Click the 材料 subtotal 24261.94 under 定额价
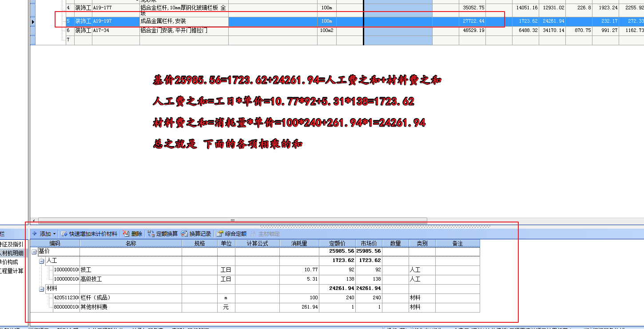The width and height of the screenshot is (644, 329). coord(342,289)
